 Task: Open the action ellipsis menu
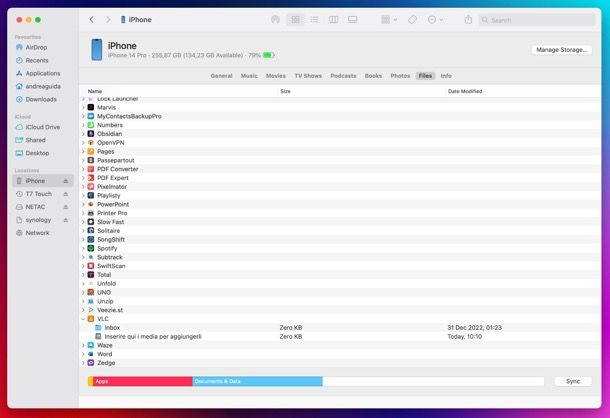coord(435,19)
